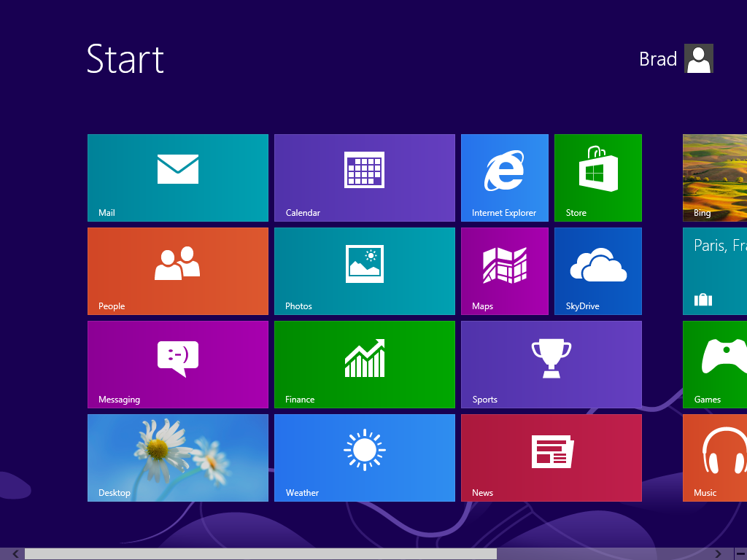Open the Games tile
Viewport: 747px width, 560px height.
click(715, 365)
